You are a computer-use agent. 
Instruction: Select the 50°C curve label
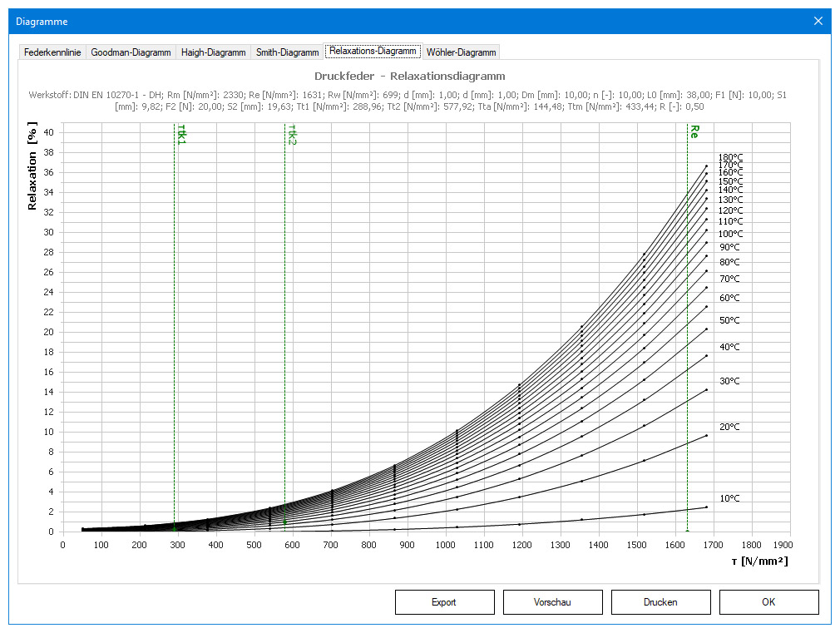click(729, 320)
